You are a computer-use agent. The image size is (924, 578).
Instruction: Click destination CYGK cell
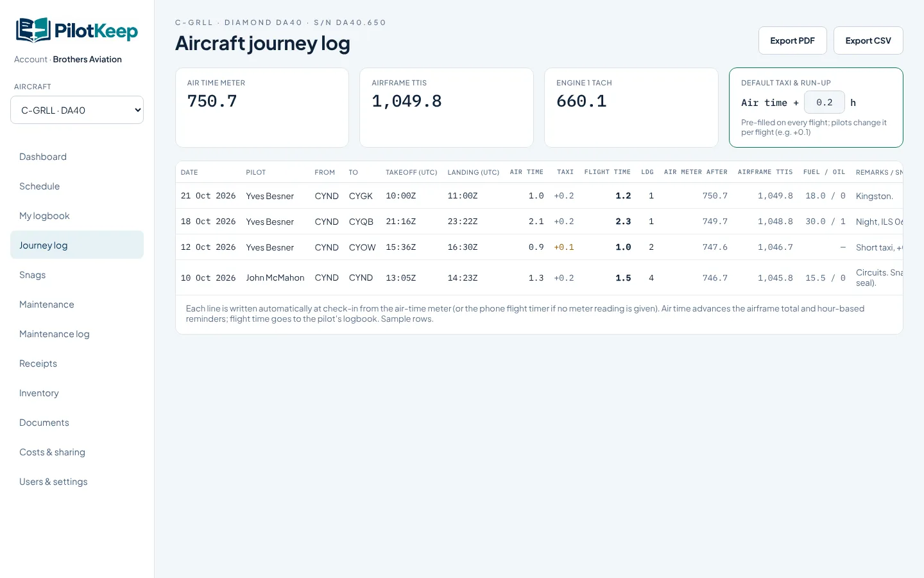[x=361, y=196]
